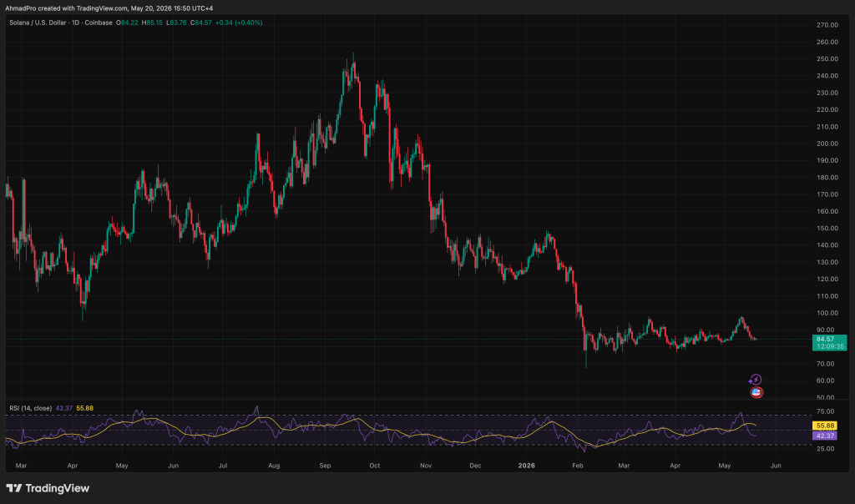This screenshot has width=855, height=504.
Task: Click the Oct label on time axis
Action: pos(375,466)
